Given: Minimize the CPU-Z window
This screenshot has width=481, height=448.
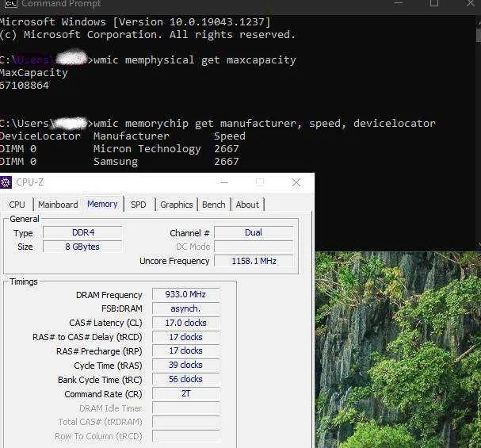Looking at the screenshot, I should [x=224, y=182].
